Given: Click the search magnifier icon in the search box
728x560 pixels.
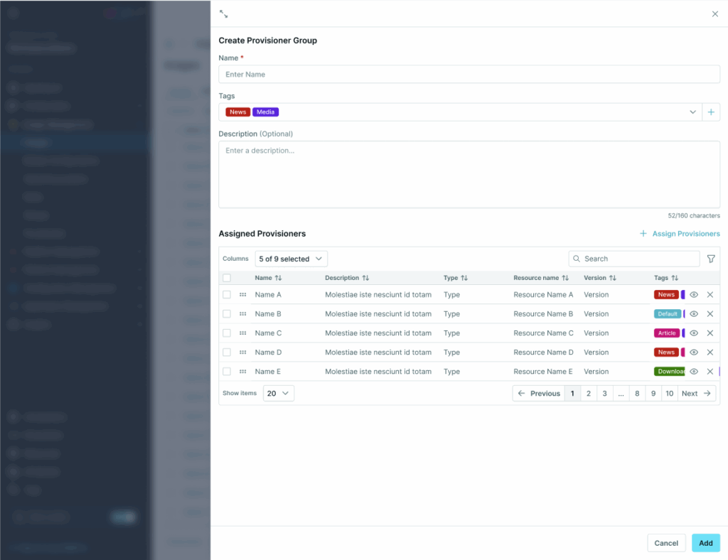Looking at the screenshot, I should tap(576, 259).
